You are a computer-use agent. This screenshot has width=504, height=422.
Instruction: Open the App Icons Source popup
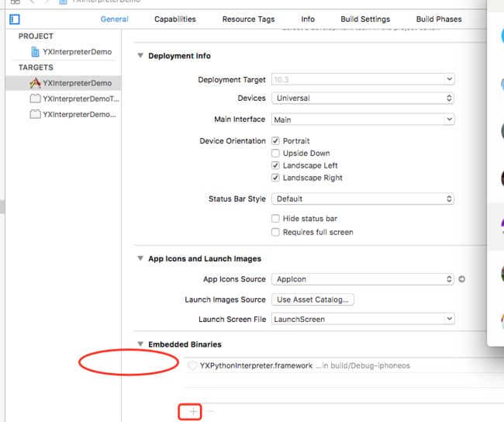point(363,279)
